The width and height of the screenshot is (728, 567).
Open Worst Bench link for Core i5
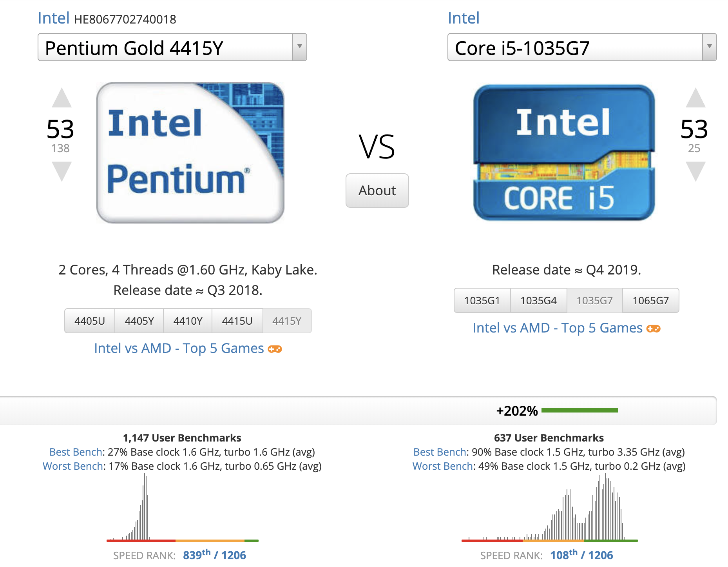443,466
